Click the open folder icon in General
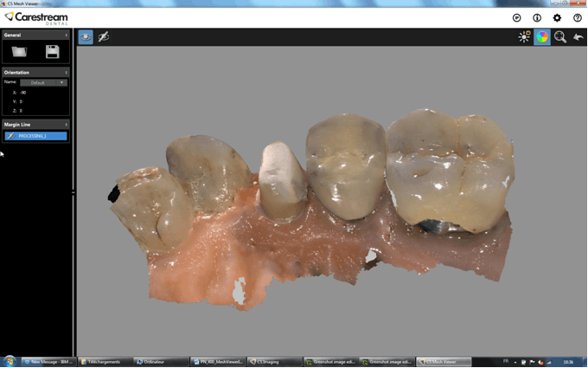 coord(19,52)
